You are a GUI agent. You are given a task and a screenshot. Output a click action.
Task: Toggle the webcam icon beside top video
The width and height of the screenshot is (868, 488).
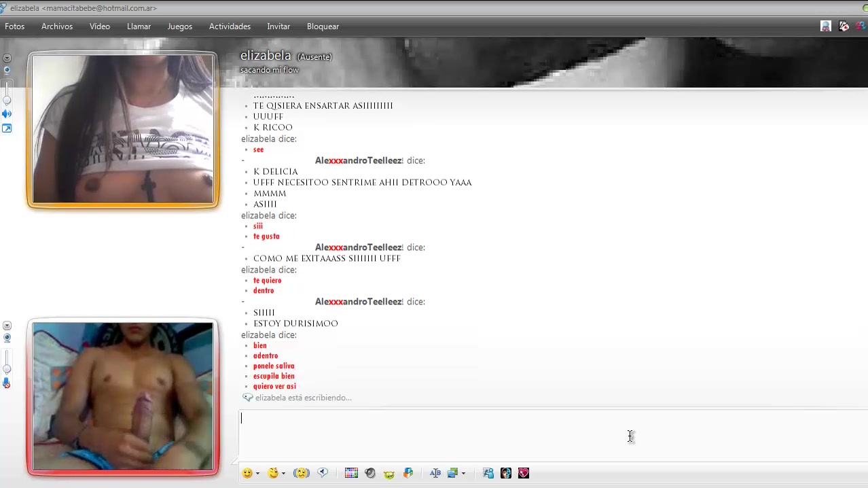(x=7, y=70)
